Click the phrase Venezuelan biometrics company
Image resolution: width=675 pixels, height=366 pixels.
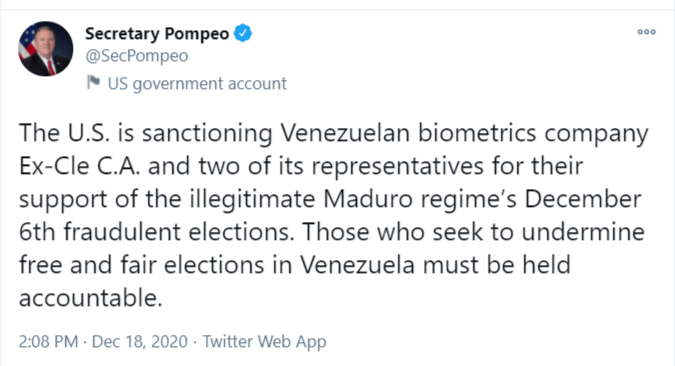click(464, 133)
